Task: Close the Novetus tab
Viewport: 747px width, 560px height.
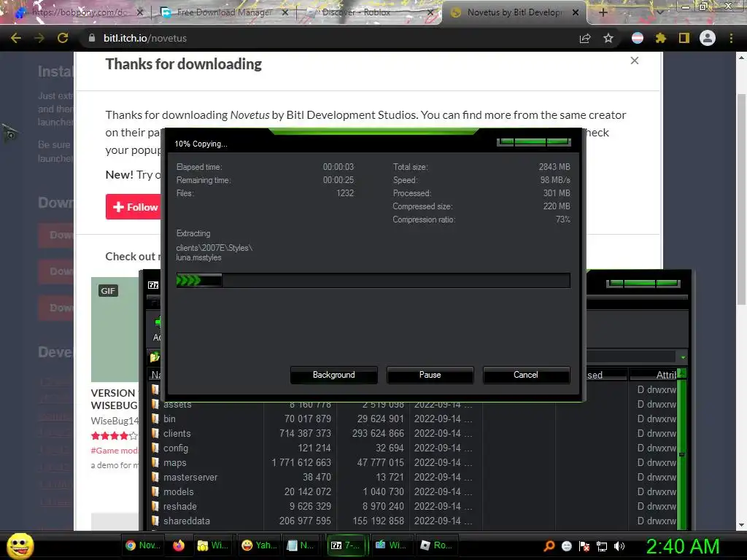Action: click(x=576, y=12)
